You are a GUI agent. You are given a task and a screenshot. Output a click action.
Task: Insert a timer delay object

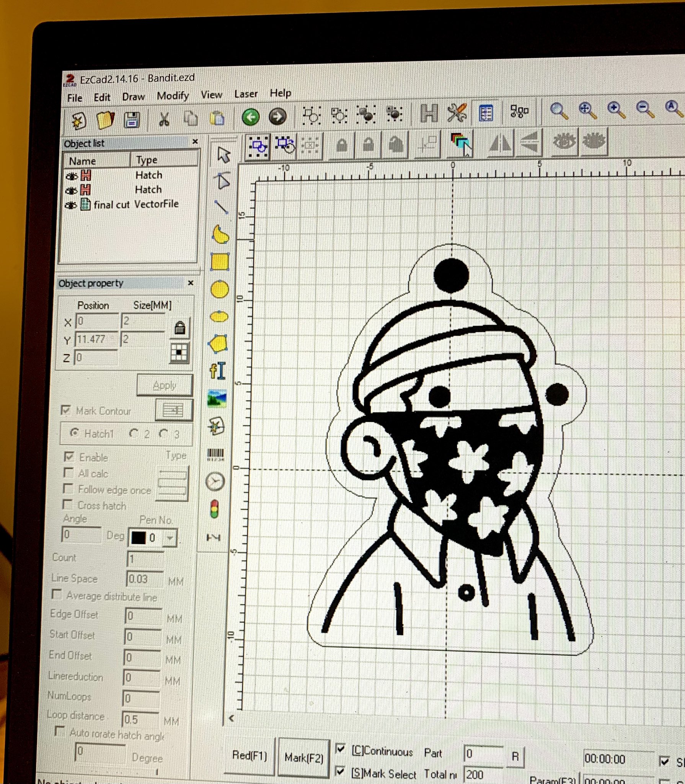[x=215, y=482]
